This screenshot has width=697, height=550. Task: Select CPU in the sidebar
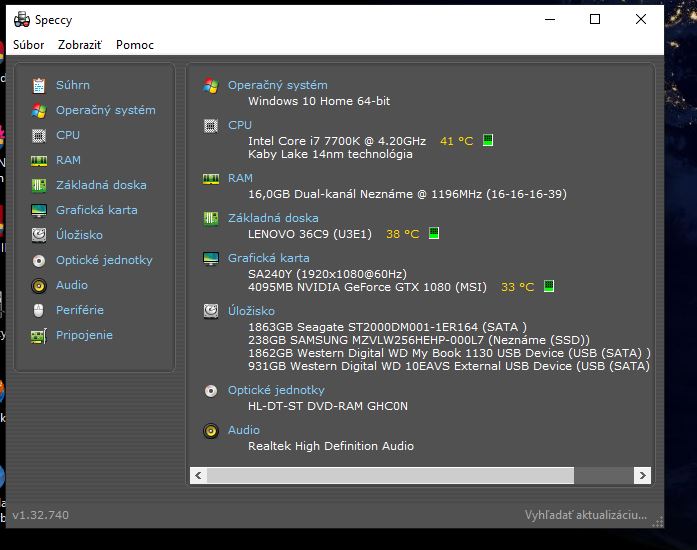68,135
